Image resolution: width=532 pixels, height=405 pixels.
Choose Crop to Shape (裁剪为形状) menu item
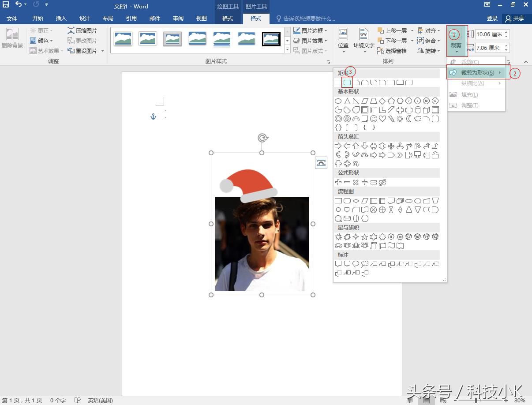(x=477, y=73)
